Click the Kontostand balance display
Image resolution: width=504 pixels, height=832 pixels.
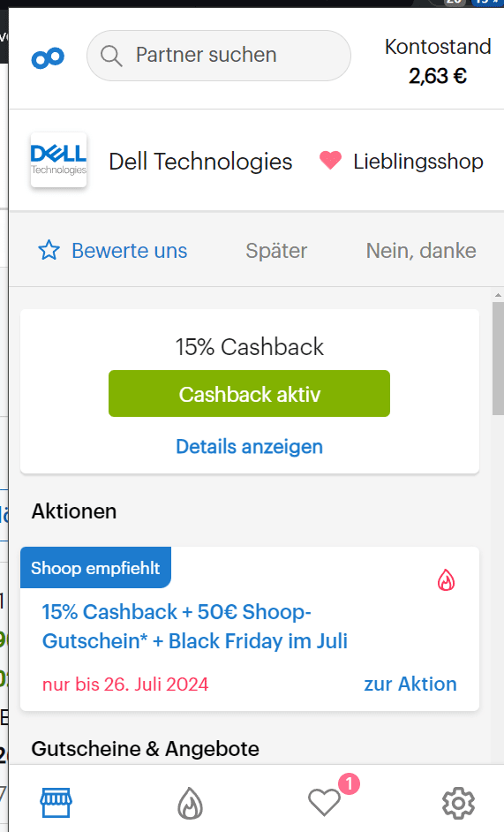click(438, 62)
